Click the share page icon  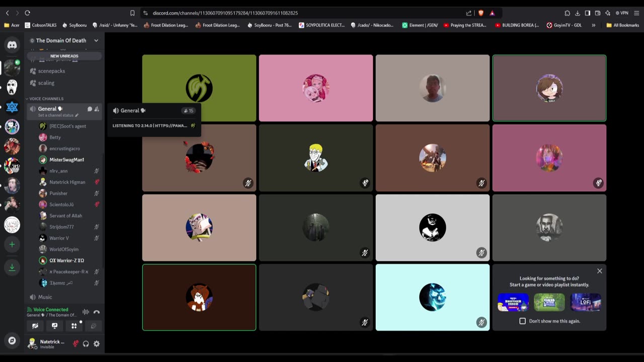[469, 13]
